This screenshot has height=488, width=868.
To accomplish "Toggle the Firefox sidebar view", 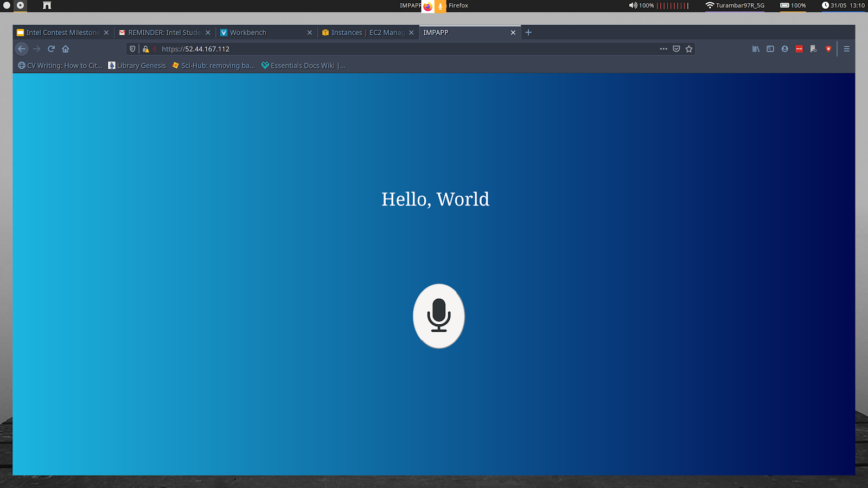I will click(x=770, y=49).
